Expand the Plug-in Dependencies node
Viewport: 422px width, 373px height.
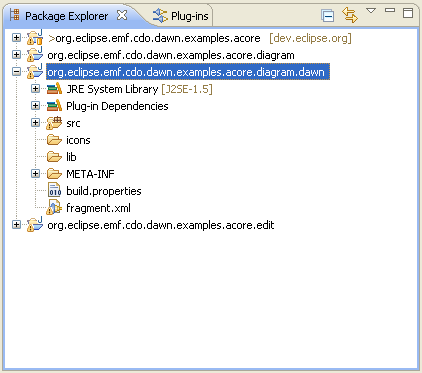[35, 105]
